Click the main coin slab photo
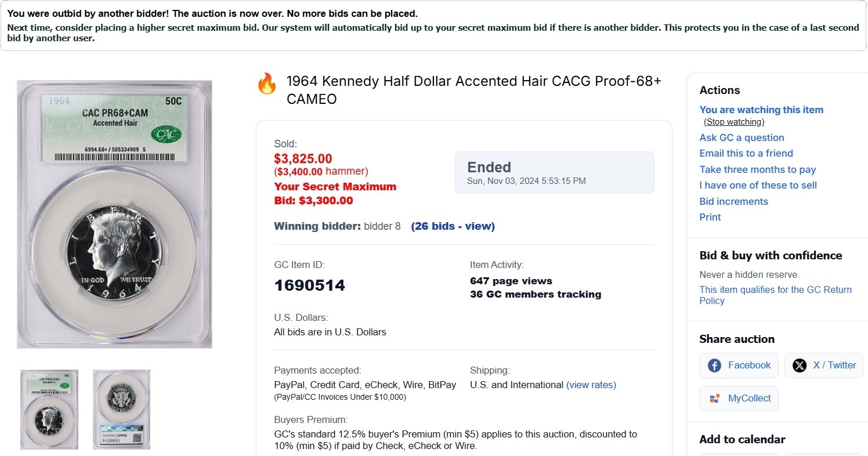 click(x=114, y=214)
